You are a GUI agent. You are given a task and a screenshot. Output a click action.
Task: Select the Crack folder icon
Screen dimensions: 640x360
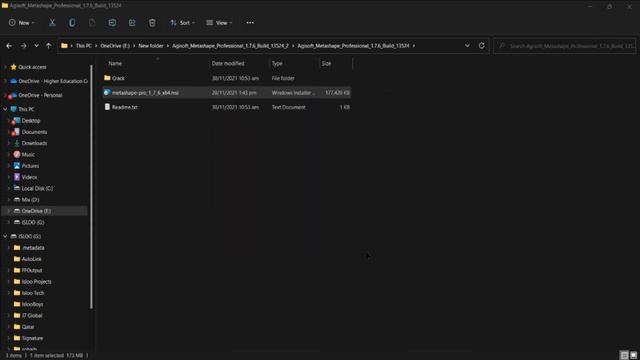click(107, 78)
